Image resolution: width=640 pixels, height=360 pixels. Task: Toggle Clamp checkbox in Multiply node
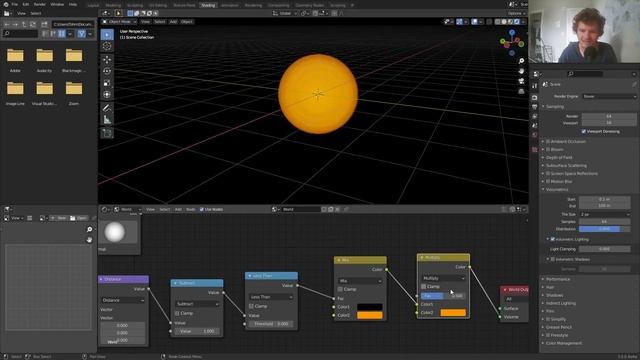click(424, 287)
